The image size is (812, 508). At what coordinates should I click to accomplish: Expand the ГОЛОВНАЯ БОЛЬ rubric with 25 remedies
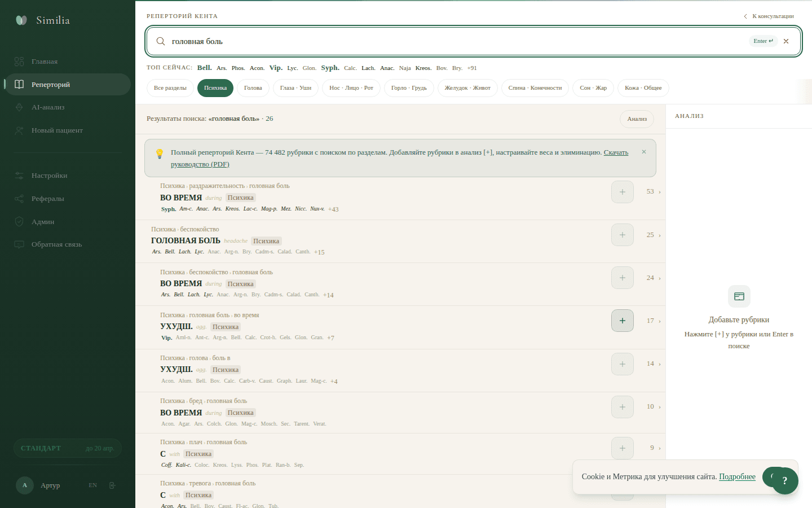[659, 235]
